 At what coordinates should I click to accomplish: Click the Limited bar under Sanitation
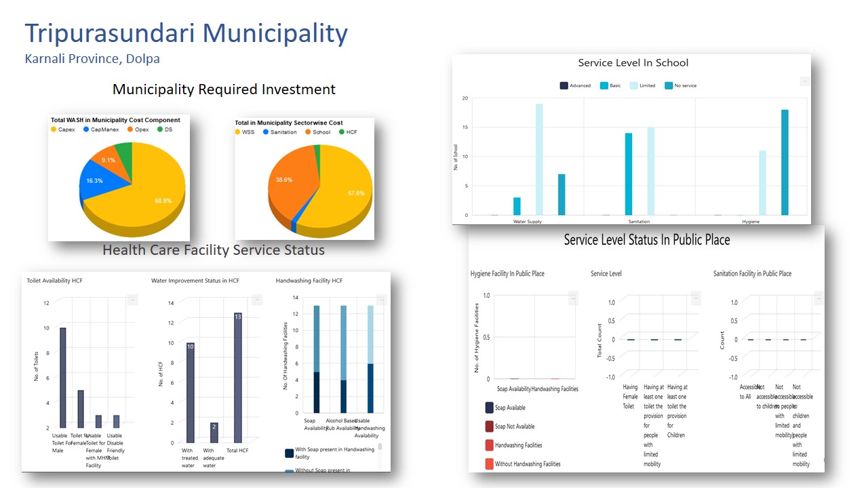pos(651,171)
